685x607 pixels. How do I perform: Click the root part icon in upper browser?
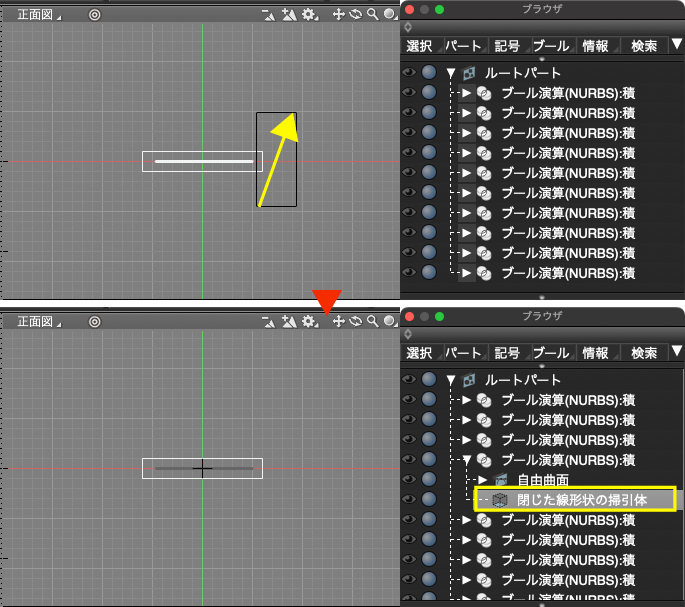coord(469,73)
